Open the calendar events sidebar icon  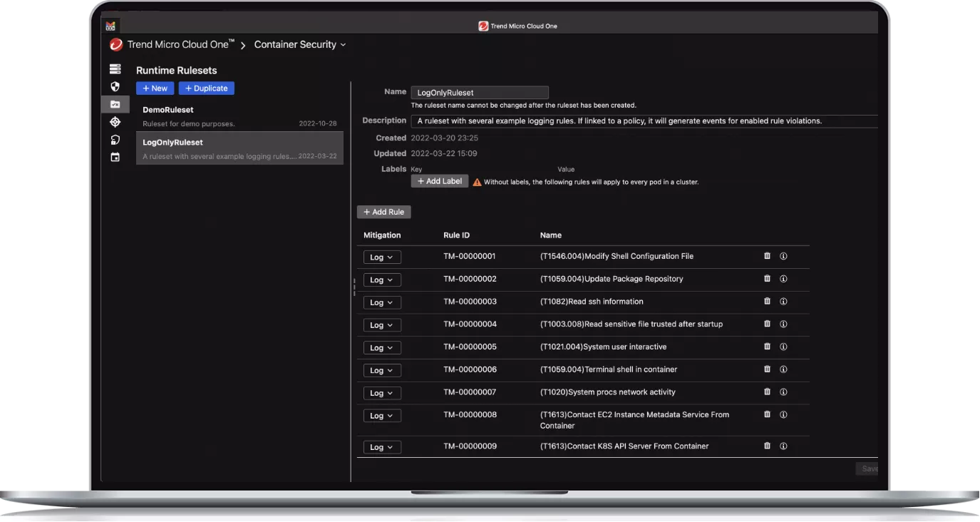click(x=115, y=157)
